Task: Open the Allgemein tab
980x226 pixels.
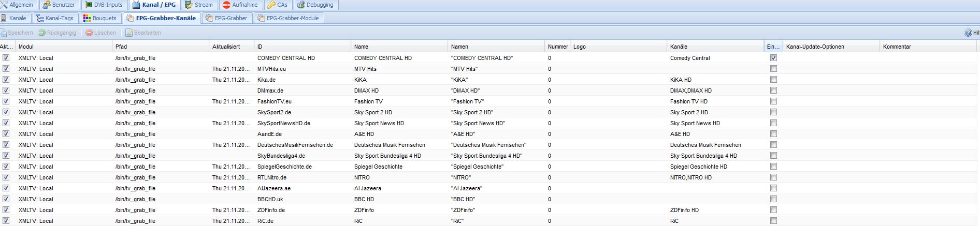Action: coord(18,5)
